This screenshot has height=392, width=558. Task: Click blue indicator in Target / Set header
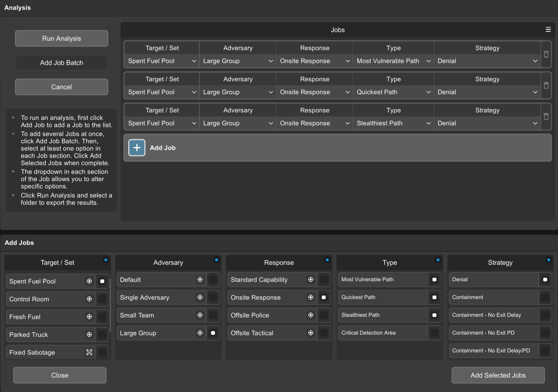106,260
